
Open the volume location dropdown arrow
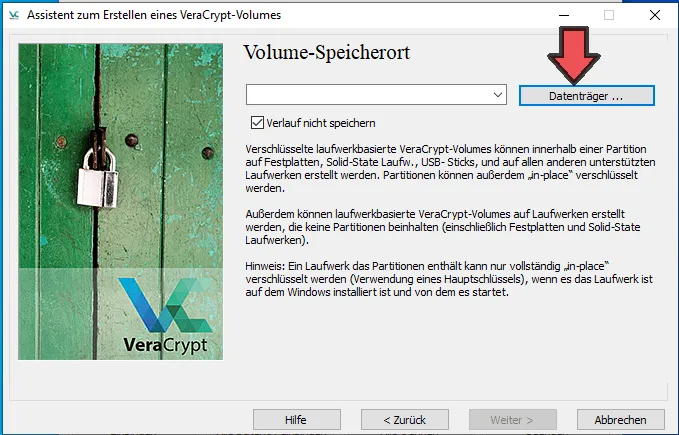(498, 95)
